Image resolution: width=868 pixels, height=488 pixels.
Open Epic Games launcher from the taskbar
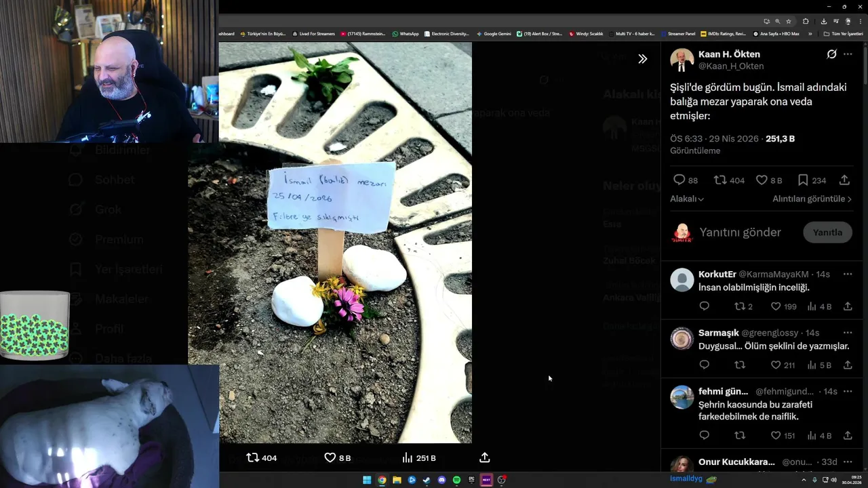pyautogui.click(x=471, y=480)
